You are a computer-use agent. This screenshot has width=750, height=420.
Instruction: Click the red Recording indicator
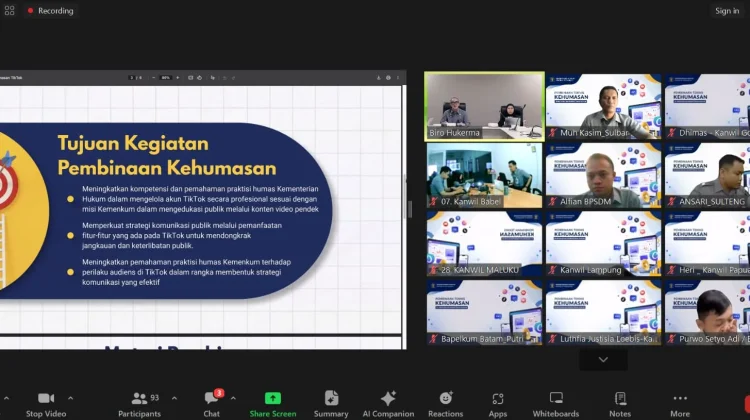click(50, 11)
